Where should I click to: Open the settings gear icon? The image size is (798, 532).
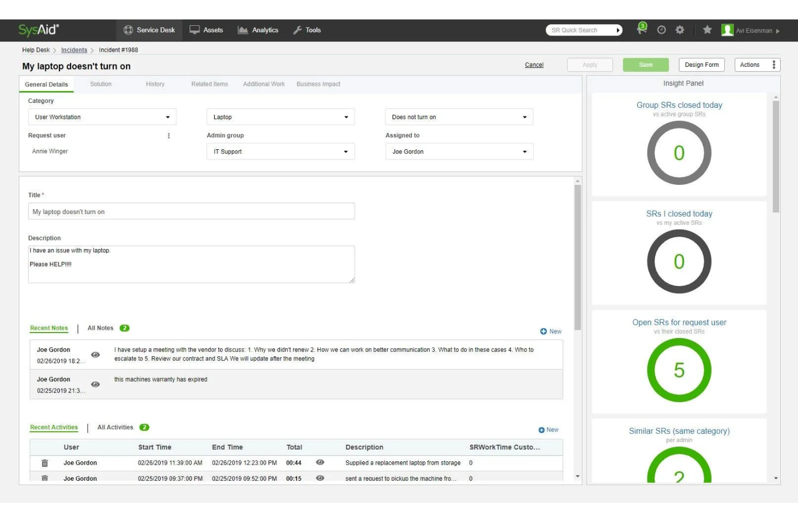pyautogui.click(x=680, y=30)
